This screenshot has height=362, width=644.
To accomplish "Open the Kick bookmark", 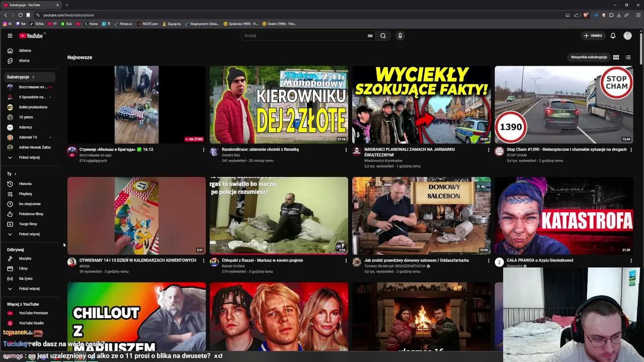I will click(x=66, y=24).
